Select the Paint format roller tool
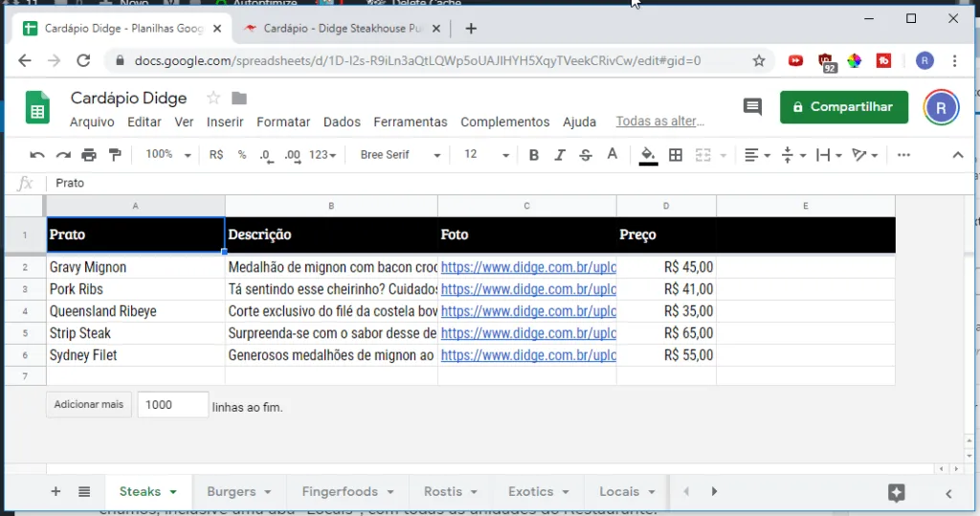 click(115, 155)
